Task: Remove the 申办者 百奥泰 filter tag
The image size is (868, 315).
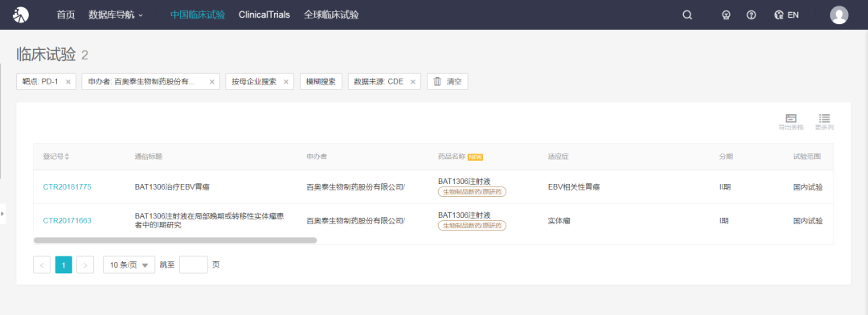Action: [x=211, y=82]
